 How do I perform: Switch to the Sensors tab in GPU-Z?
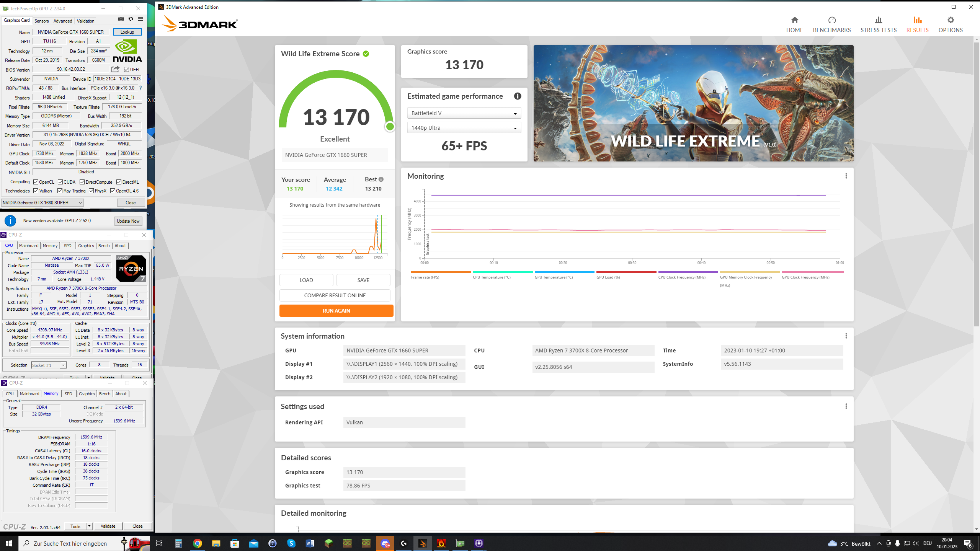pos(41,21)
